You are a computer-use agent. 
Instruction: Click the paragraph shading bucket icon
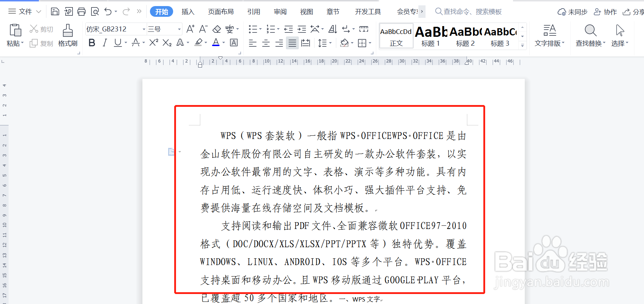[344, 43]
